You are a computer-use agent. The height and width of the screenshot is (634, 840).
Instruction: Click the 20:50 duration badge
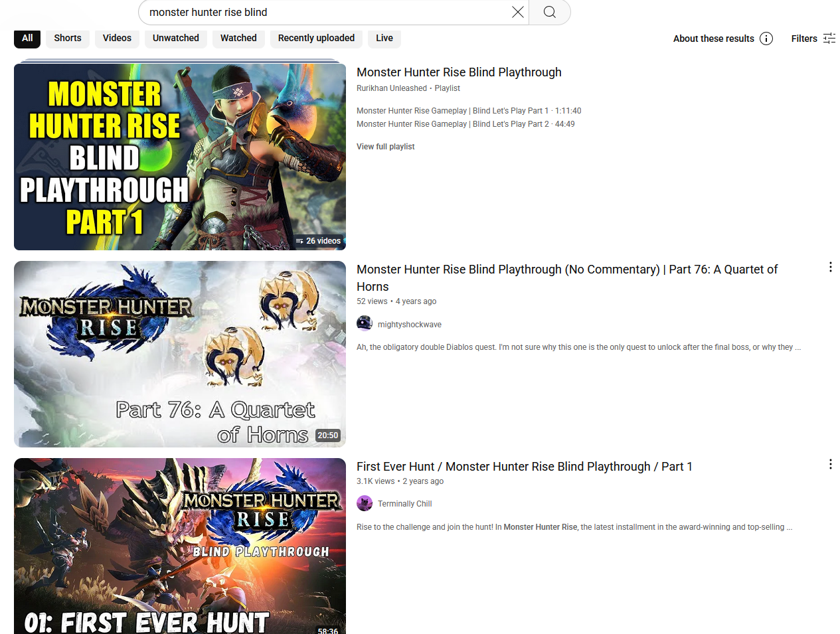[328, 436]
